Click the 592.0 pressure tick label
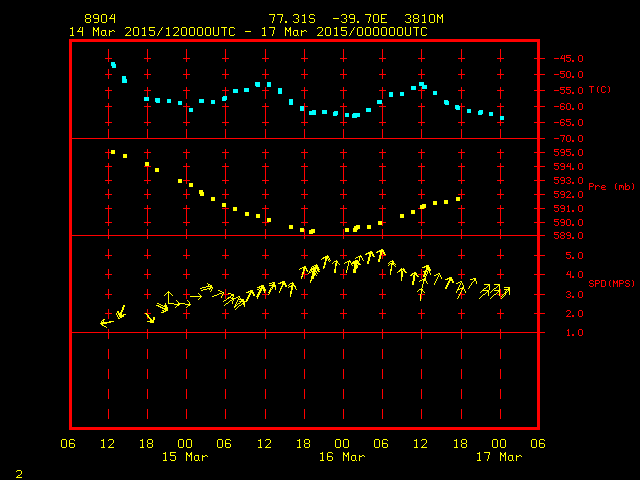Viewport: 640px width, 480px height. coord(568,195)
